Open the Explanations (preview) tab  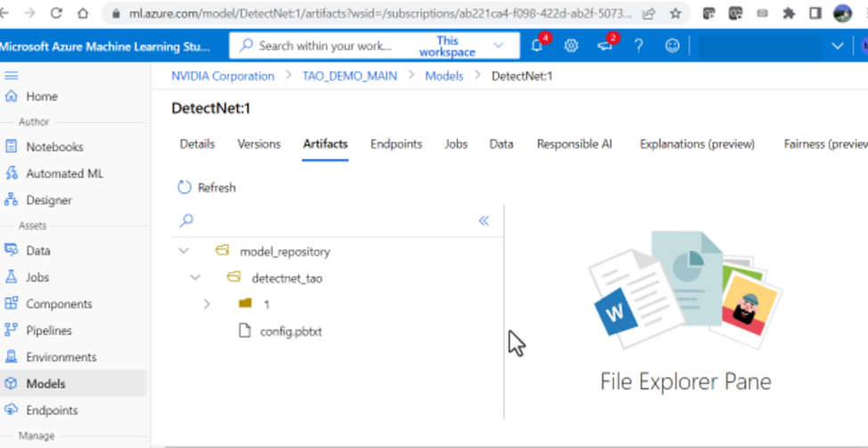point(697,144)
